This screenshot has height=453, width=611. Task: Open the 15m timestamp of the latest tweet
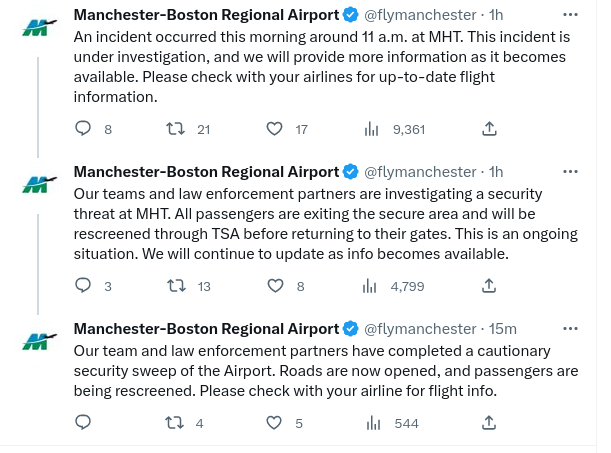(x=504, y=329)
